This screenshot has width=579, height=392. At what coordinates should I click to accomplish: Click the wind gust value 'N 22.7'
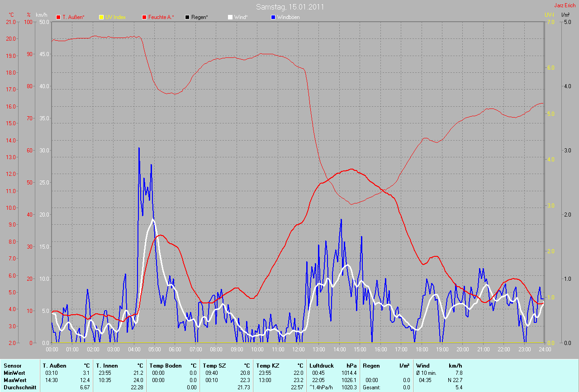[454, 380]
